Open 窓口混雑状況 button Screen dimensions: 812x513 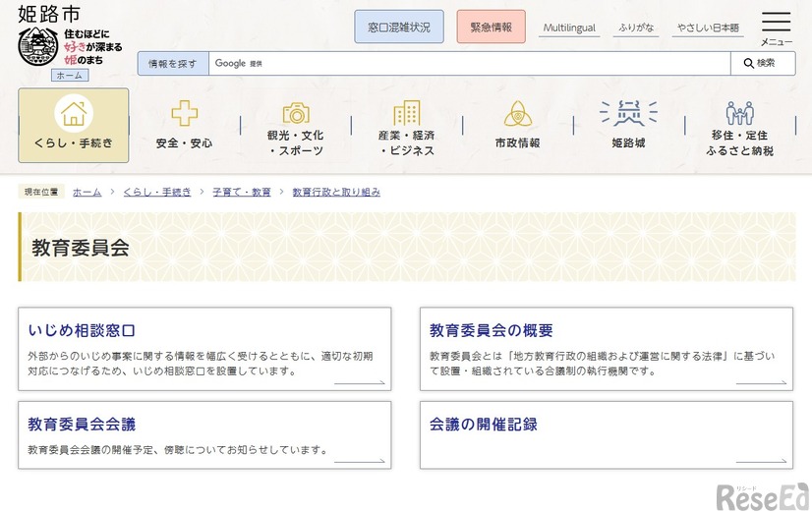(399, 27)
